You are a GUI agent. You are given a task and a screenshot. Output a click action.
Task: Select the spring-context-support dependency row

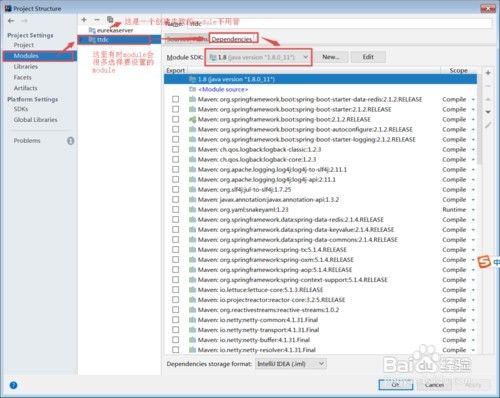320,280
